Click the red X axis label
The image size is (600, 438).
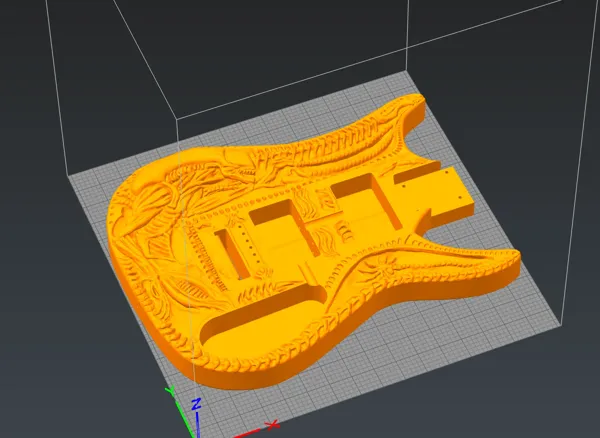[272, 425]
